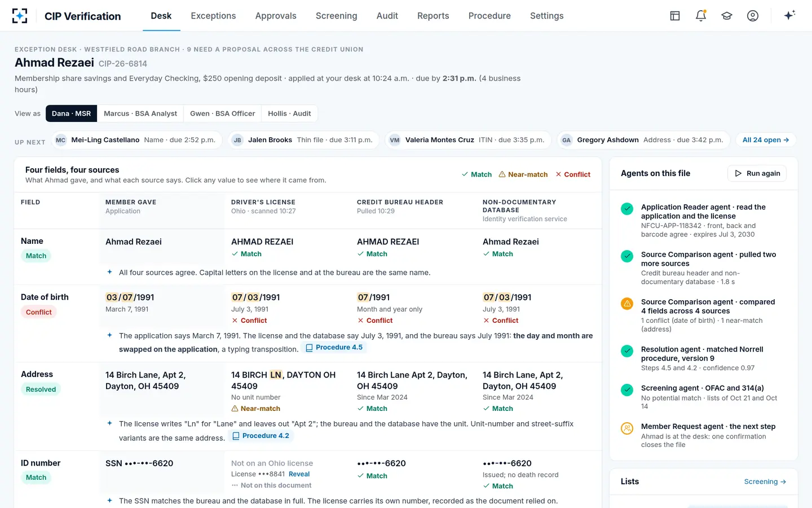Switch to the Exceptions tab
This screenshot has width=812, height=508.
coord(213,16)
